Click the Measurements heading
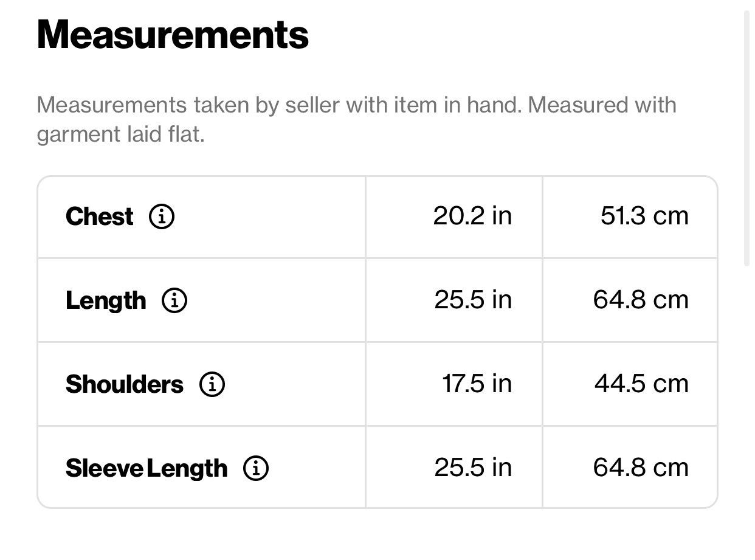Viewport: 755px width, 560px height. (173, 35)
